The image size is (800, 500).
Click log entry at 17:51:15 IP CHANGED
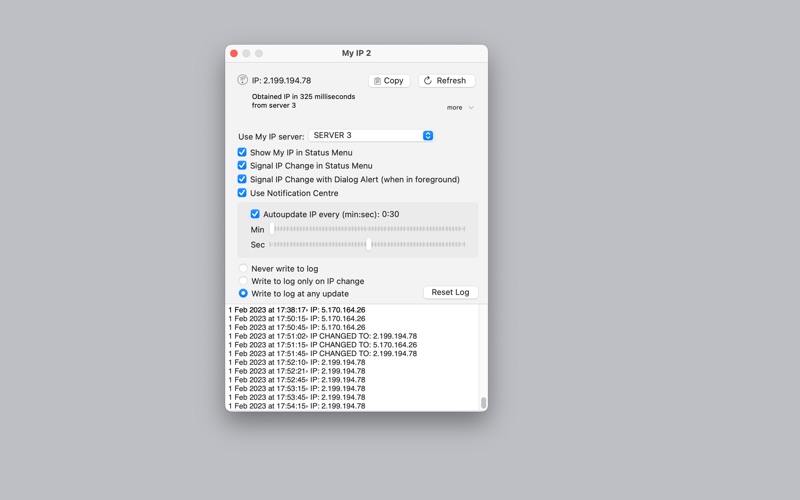point(322,345)
